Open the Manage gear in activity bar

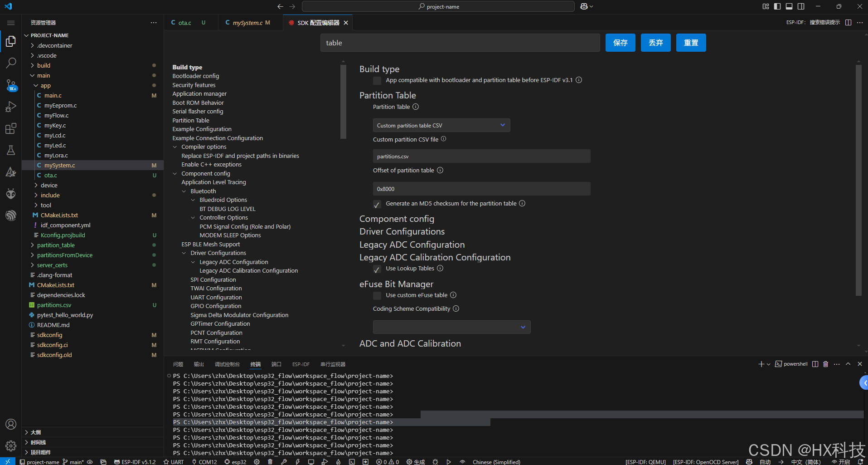[11, 446]
